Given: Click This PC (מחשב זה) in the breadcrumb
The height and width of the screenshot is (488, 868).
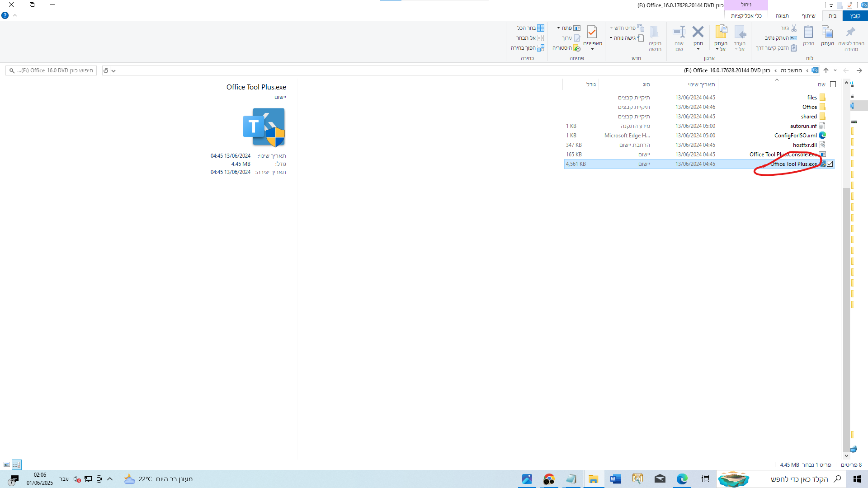Looking at the screenshot, I should [x=791, y=70].
